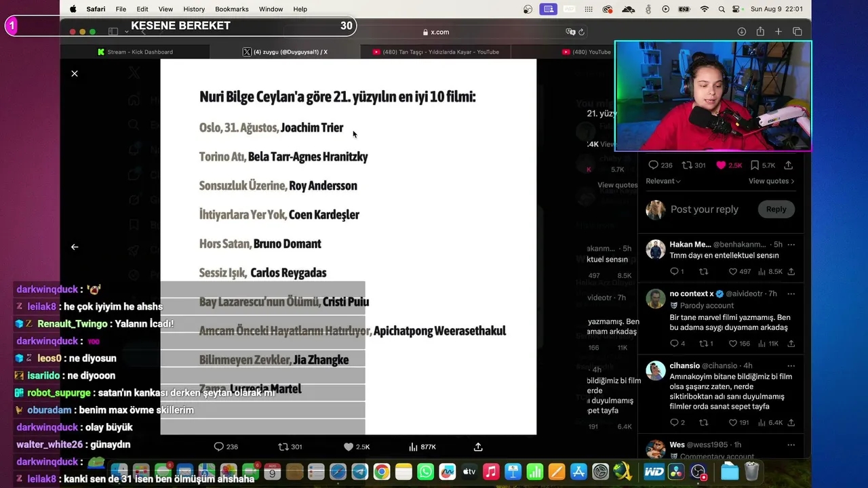Switch to the Stream - Kick Dashboard tab

click(135, 52)
